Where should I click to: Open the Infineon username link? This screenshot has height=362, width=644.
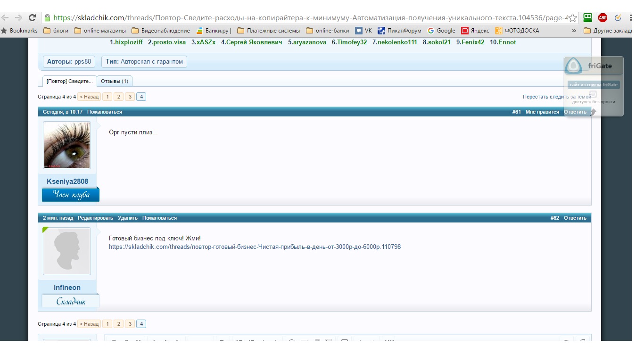(x=67, y=288)
